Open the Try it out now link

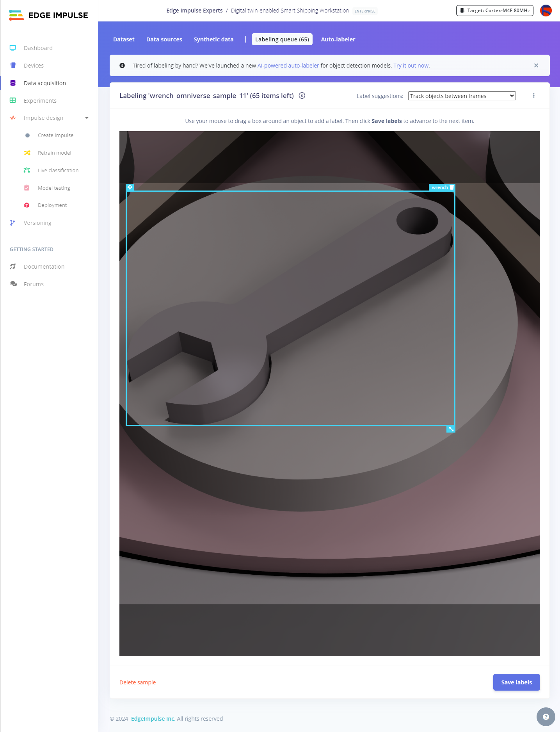click(x=411, y=66)
